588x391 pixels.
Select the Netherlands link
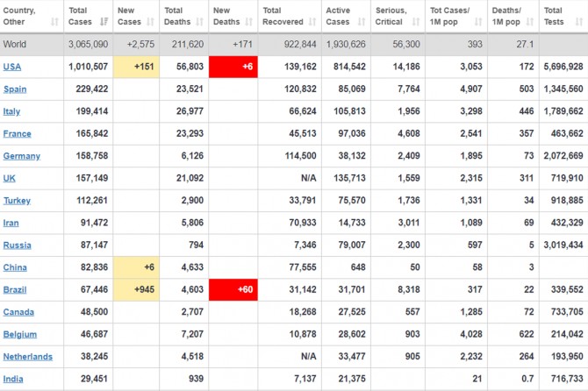point(27,357)
